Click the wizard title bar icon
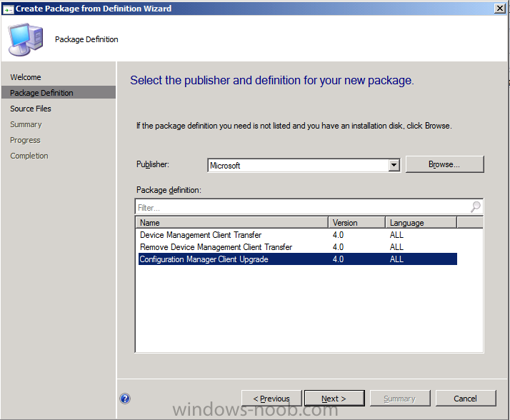The height and width of the screenshot is (420, 510). click(x=8, y=9)
